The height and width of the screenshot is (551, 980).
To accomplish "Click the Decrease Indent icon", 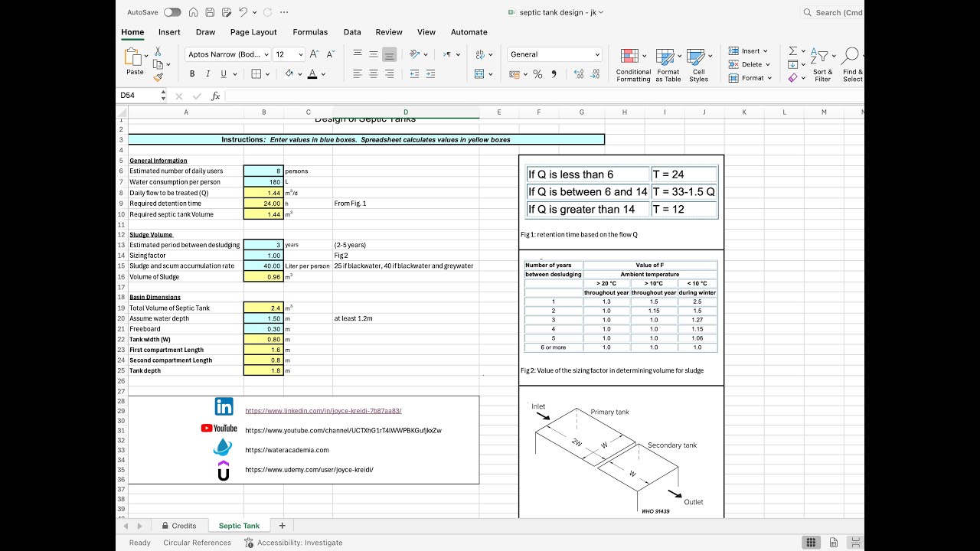I will click(415, 74).
